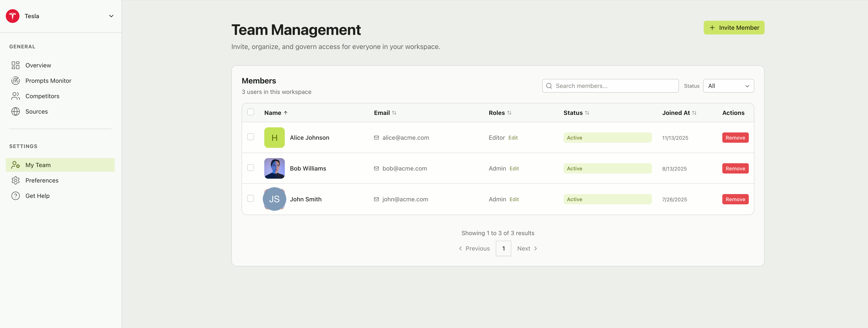
Task: Click the search magnifier in members search
Action: coord(549,86)
